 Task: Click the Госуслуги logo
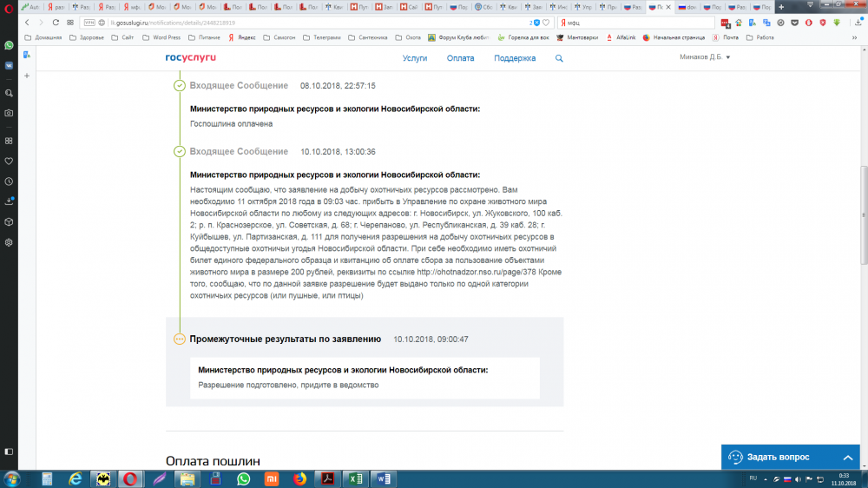pyautogui.click(x=190, y=58)
